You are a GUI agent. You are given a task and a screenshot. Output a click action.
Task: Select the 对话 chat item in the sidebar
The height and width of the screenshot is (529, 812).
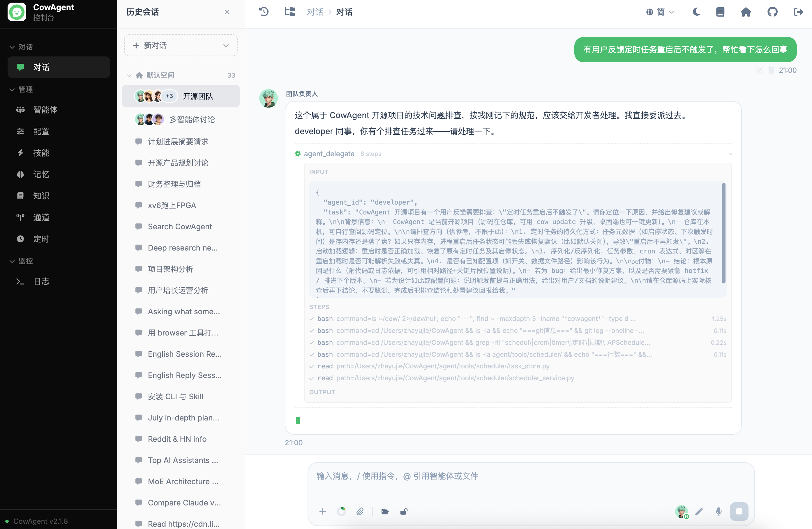pyautogui.click(x=59, y=67)
